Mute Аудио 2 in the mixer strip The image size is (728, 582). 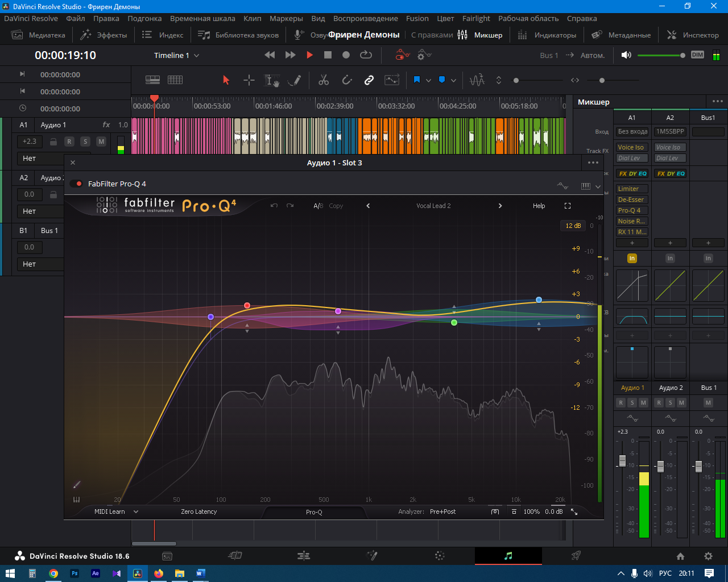tap(681, 402)
